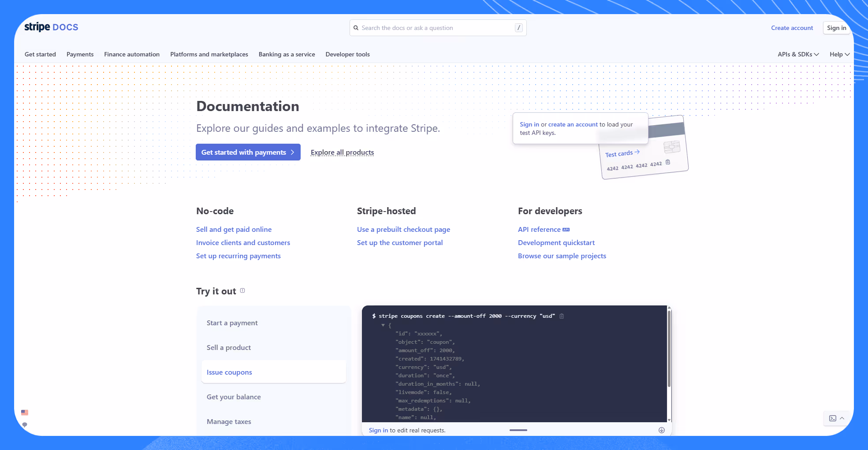Image resolution: width=868 pixels, height=450 pixels.
Task: Open the Developer tools menu
Action: click(x=348, y=54)
